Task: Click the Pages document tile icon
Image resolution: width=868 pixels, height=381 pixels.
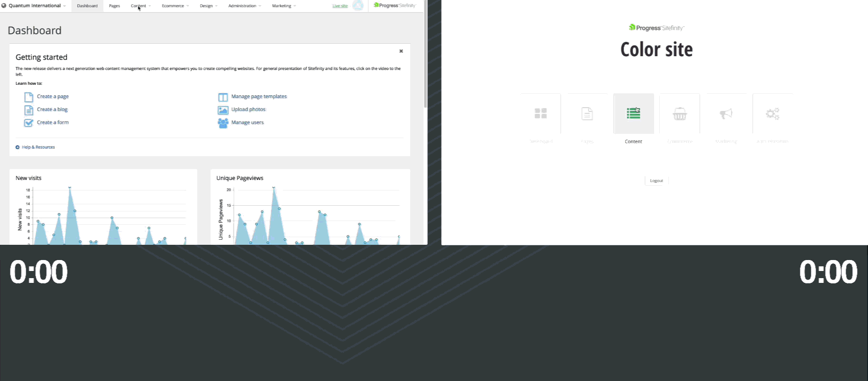Action: (x=587, y=113)
